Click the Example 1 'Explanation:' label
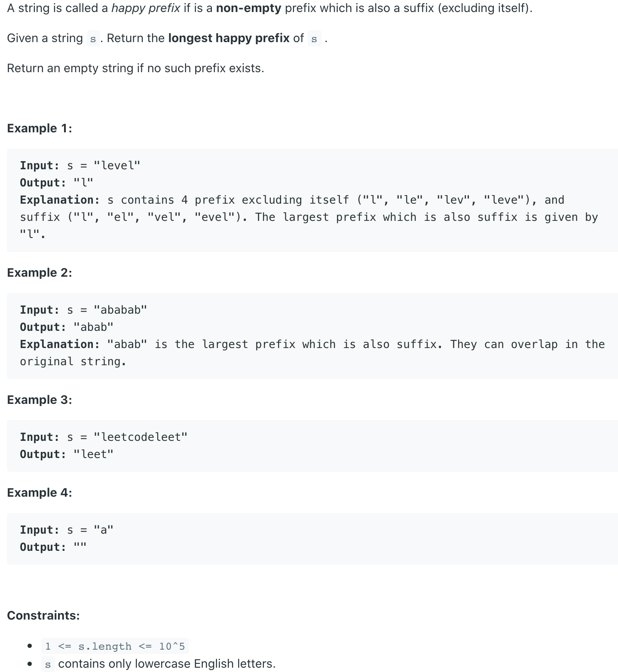The height and width of the screenshot is (672, 618). point(60,200)
